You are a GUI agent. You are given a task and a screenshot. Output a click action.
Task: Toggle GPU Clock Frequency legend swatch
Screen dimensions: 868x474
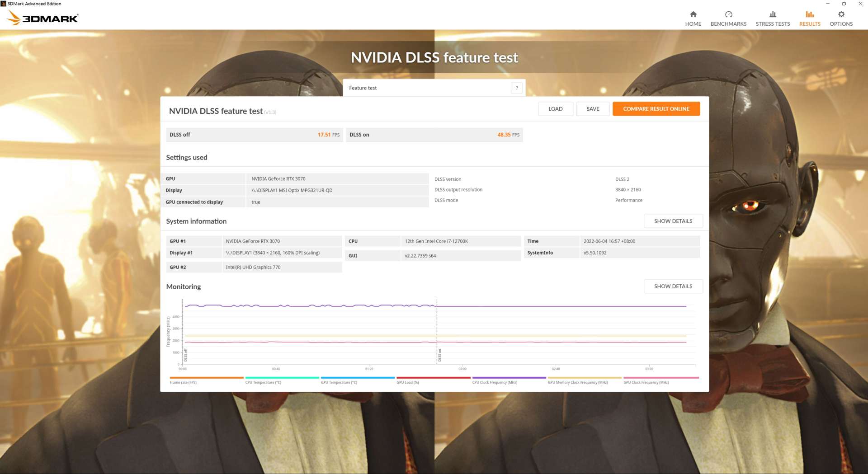click(661, 377)
